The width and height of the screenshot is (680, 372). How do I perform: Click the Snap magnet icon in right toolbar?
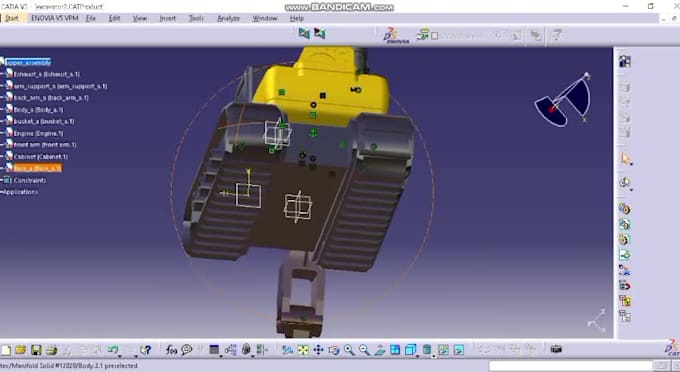click(624, 286)
